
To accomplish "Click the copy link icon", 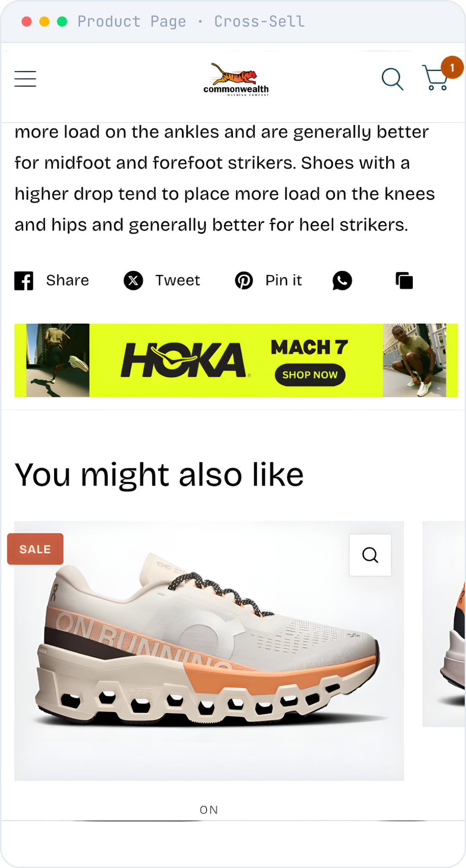I will click(404, 281).
